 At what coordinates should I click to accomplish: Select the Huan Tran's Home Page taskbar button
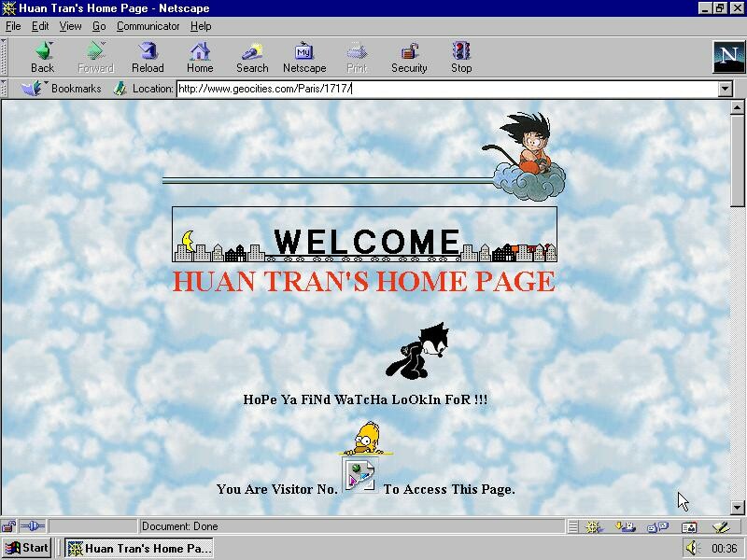(x=139, y=548)
